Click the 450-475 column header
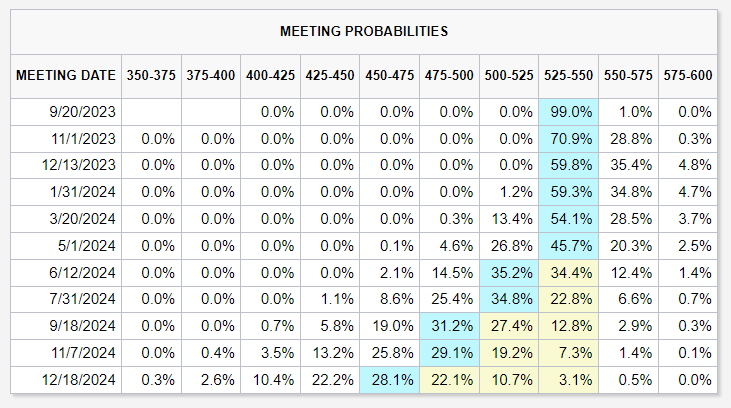731x408 pixels. click(x=389, y=75)
